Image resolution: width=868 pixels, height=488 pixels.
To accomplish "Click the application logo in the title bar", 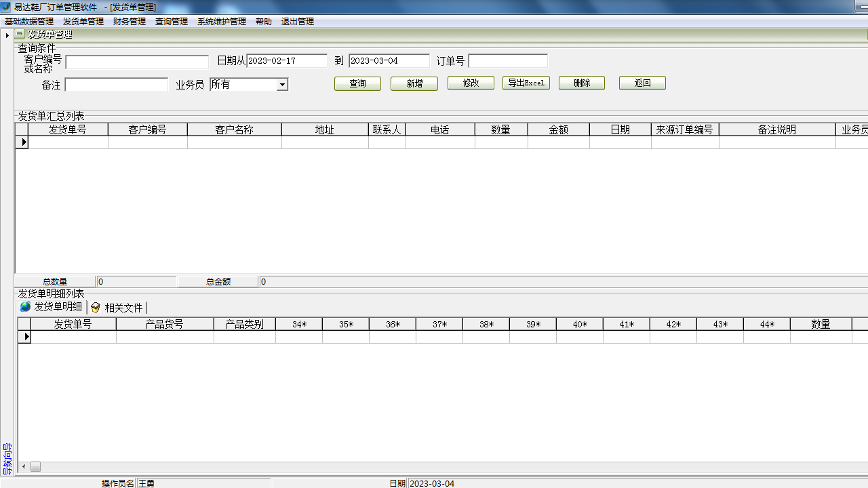I will (7, 6).
